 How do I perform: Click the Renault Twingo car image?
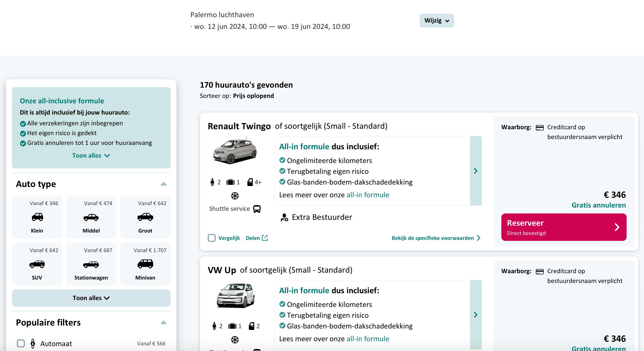[235, 150]
